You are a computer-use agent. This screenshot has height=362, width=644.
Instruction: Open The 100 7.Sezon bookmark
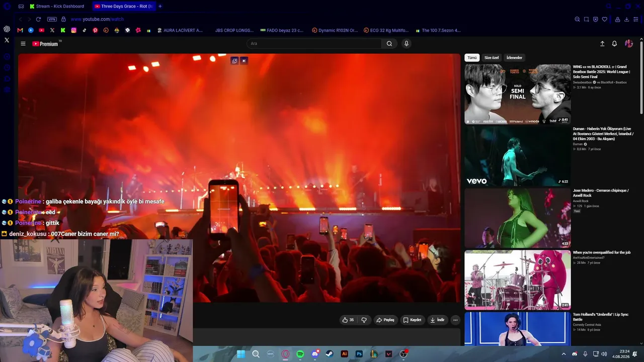[438, 30]
